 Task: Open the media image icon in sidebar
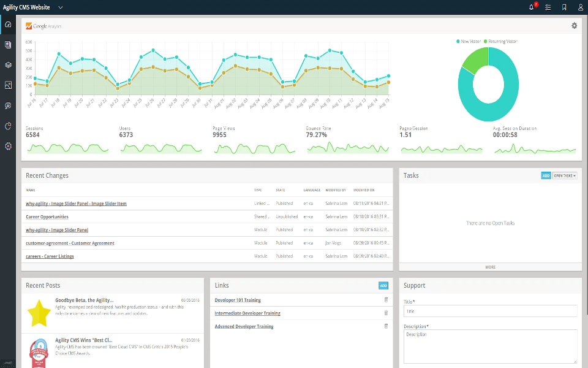coord(8,85)
